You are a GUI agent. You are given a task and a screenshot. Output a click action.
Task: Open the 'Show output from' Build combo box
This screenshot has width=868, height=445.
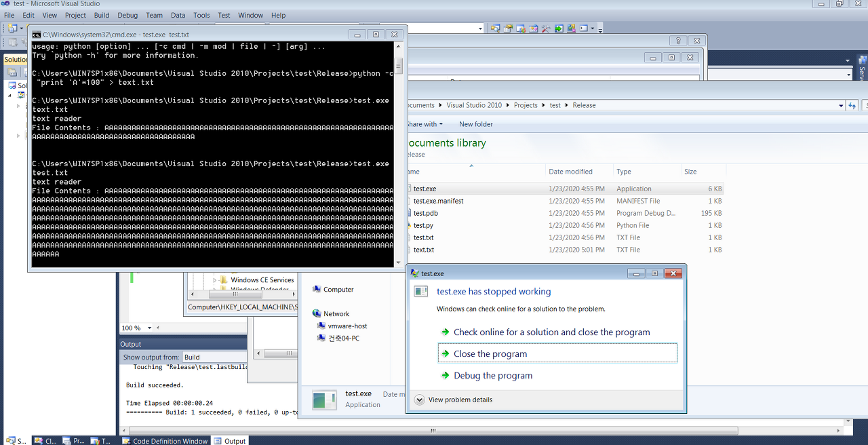click(214, 357)
